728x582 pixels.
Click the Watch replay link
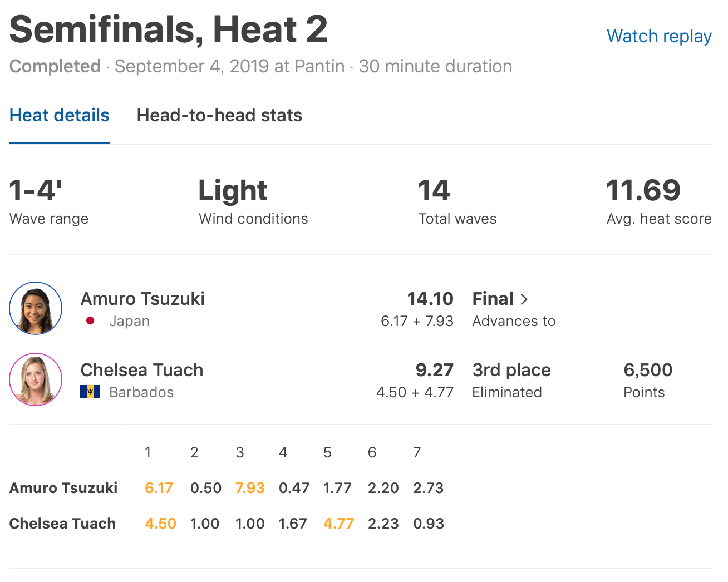[659, 36]
